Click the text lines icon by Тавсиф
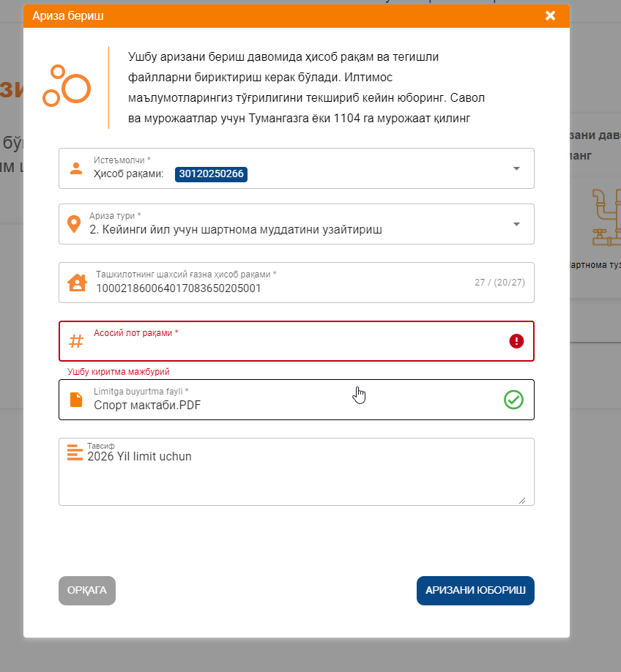621x672 pixels. pyautogui.click(x=75, y=452)
